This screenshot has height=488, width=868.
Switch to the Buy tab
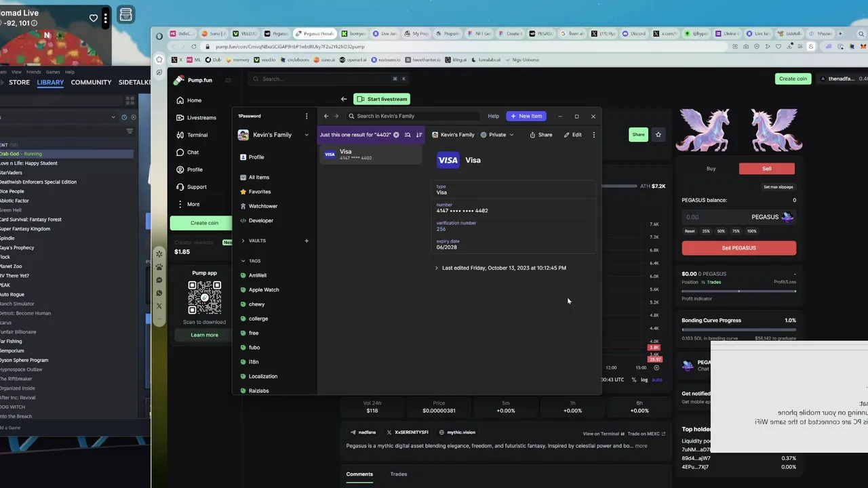[x=711, y=169]
